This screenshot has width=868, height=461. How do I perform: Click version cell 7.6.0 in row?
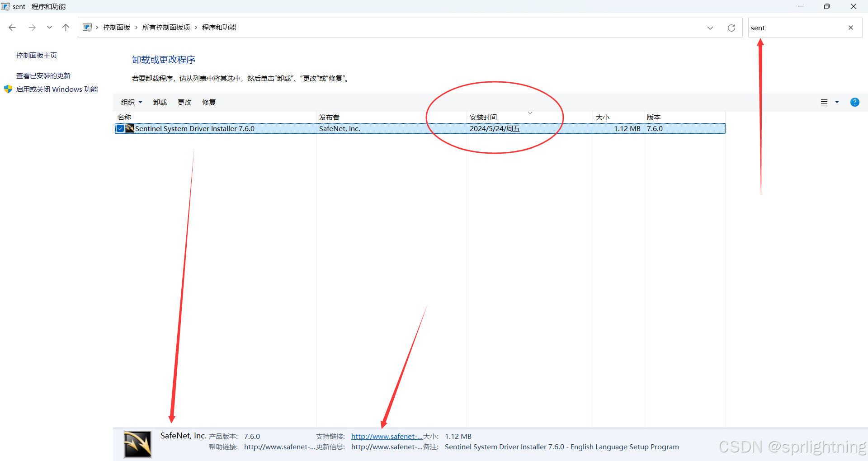(x=655, y=129)
